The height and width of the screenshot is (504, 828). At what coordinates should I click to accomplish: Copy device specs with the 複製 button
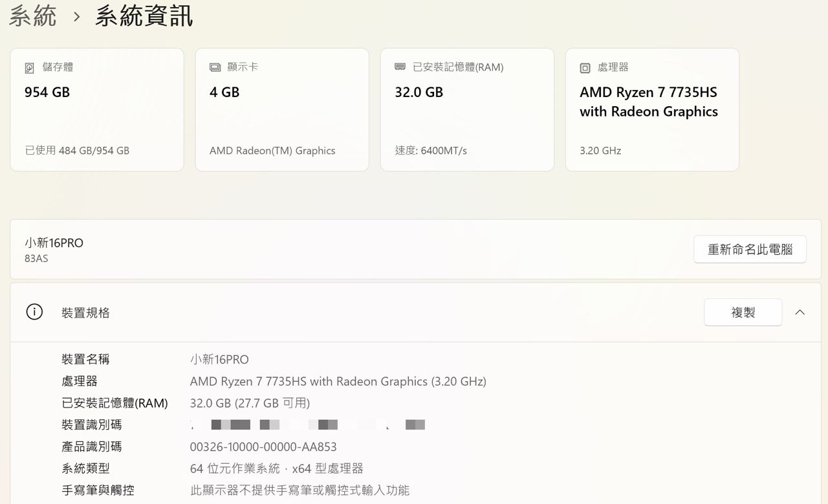[x=743, y=312]
